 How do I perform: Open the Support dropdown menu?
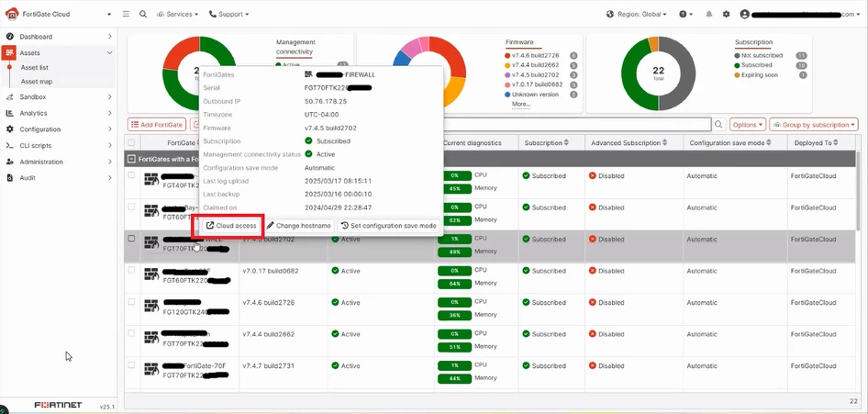click(x=228, y=15)
